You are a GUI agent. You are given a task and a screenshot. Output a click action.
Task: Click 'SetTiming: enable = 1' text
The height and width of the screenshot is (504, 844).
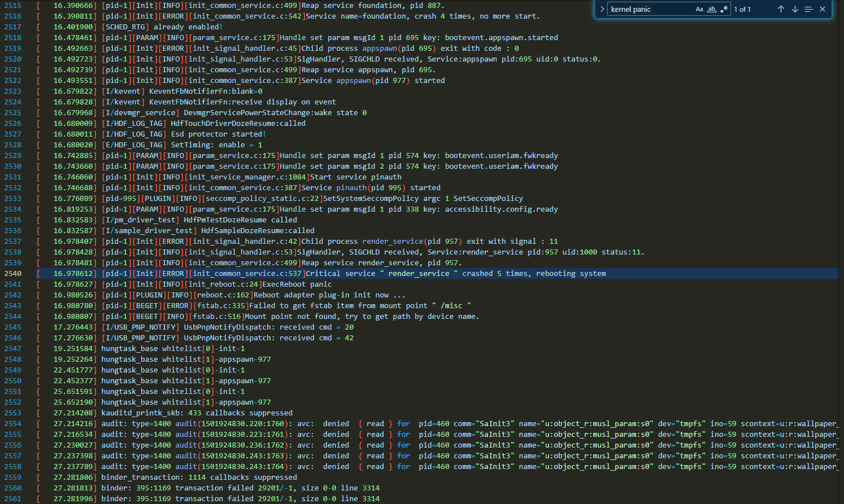click(216, 144)
